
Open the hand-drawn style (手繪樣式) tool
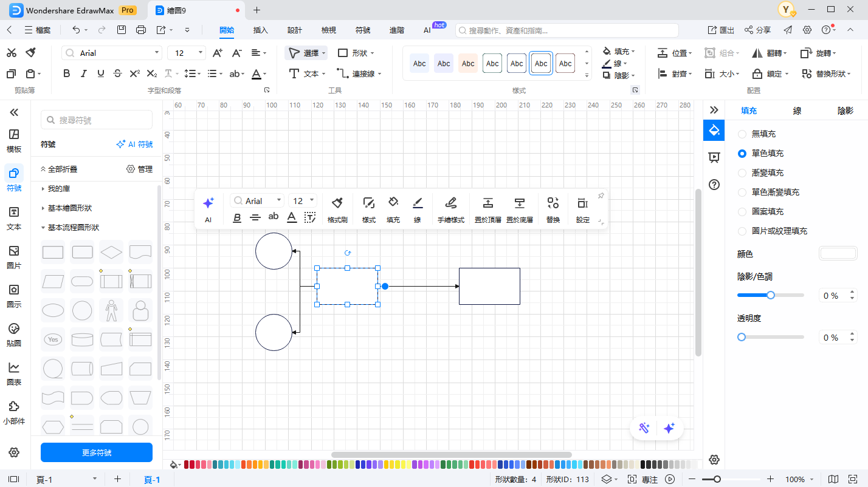click(x=450, y=209)
